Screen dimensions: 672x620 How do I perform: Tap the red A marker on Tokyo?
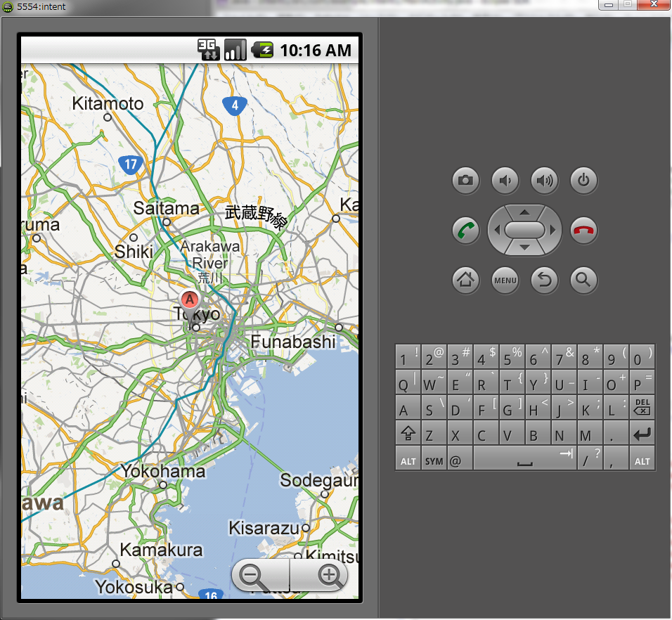[x=189, y=300]
